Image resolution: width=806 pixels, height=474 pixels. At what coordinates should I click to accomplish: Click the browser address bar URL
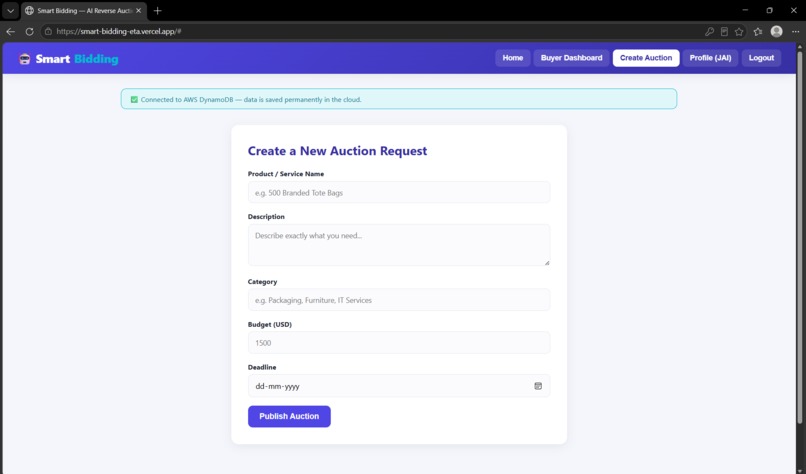(119, 31)
